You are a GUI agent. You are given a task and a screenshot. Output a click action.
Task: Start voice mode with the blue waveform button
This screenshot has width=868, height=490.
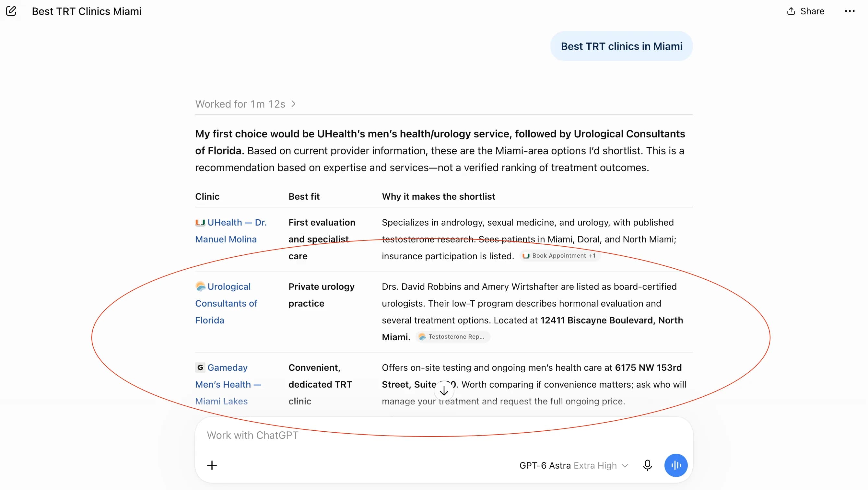[675, 465]
